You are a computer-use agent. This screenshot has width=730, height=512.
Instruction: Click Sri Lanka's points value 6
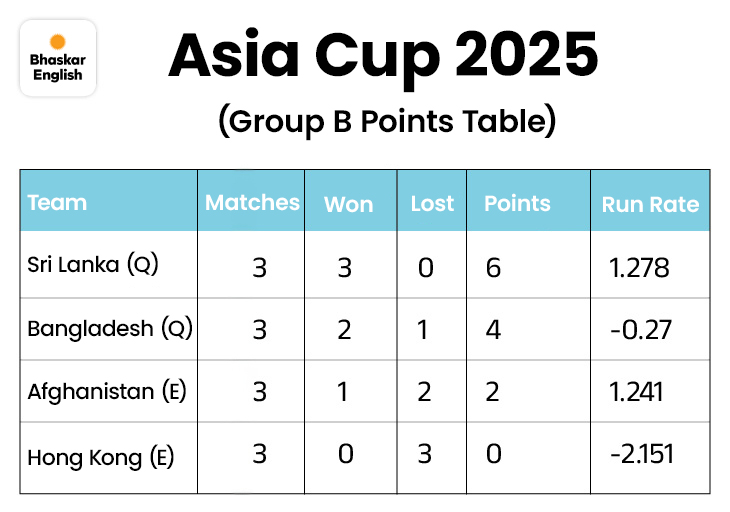[492, 267]
